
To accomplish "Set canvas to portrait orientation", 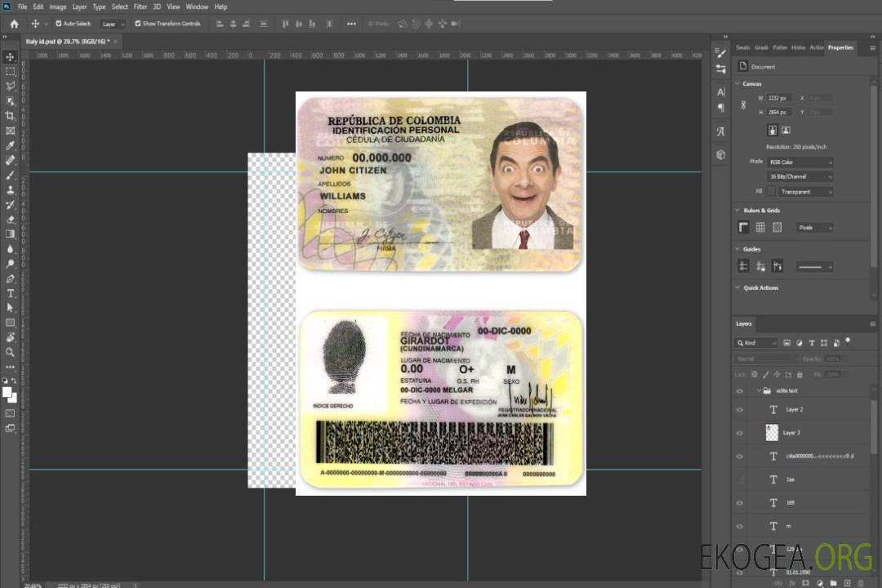I will pos(773,131).
